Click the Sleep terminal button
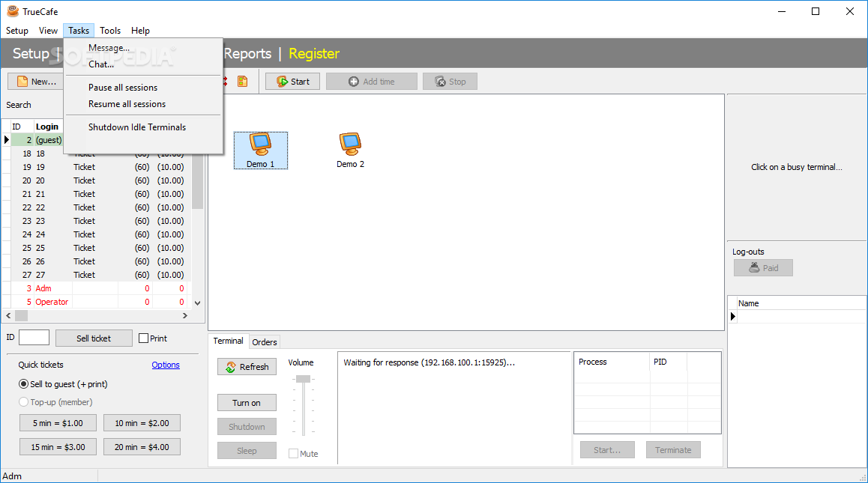 pyautogui.click(x=247, y=450)
